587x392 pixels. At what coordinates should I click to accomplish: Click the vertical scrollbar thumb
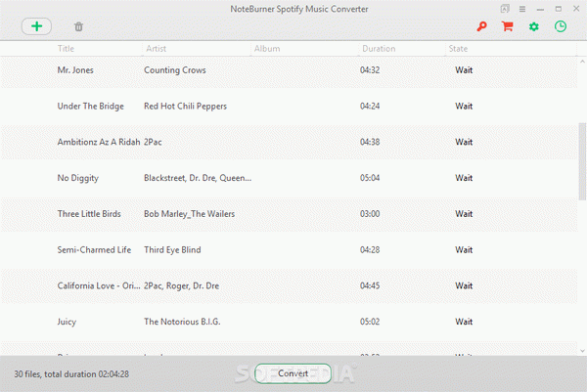pos(582,161)
